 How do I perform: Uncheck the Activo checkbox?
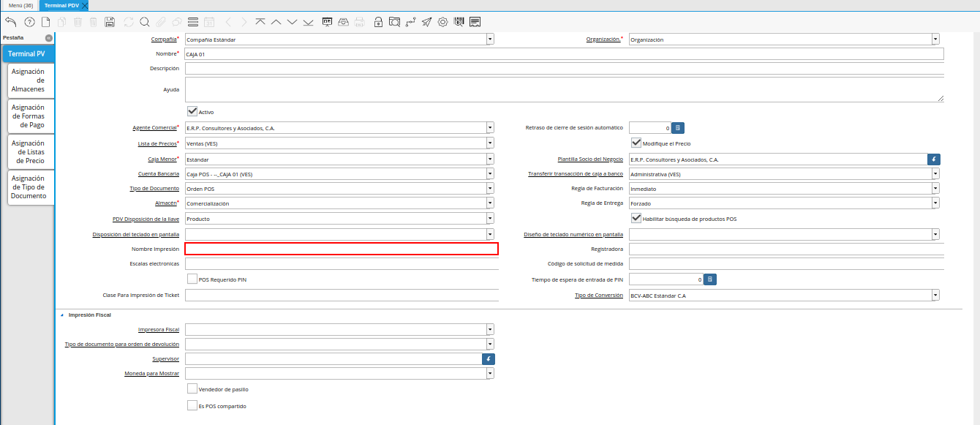(192, 111)
